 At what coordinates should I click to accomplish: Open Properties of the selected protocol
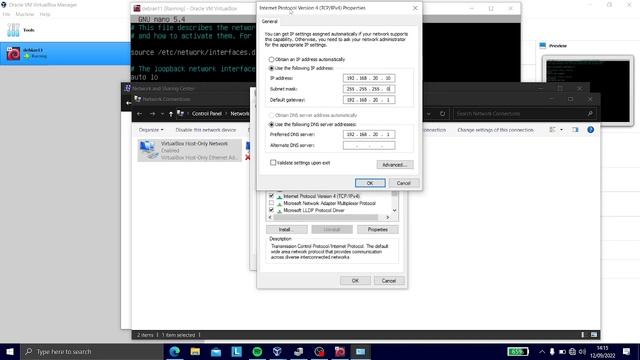[x=378, y=229]
